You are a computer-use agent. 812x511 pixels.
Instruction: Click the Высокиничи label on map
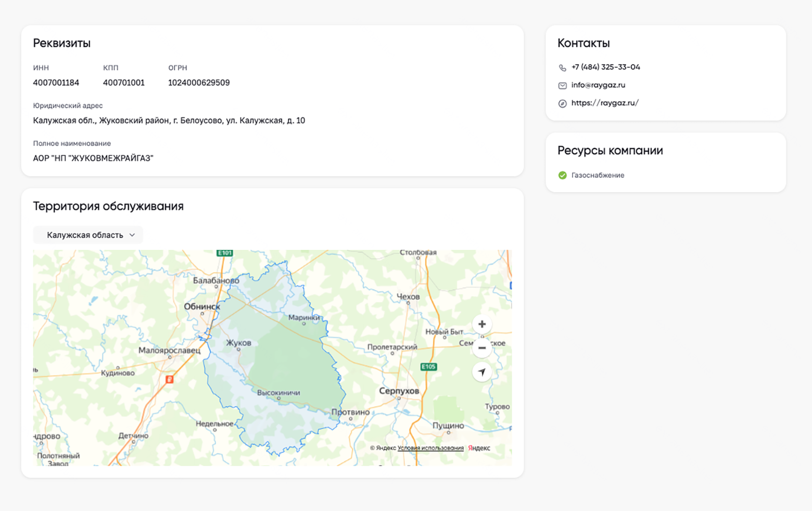click(278, 393)
